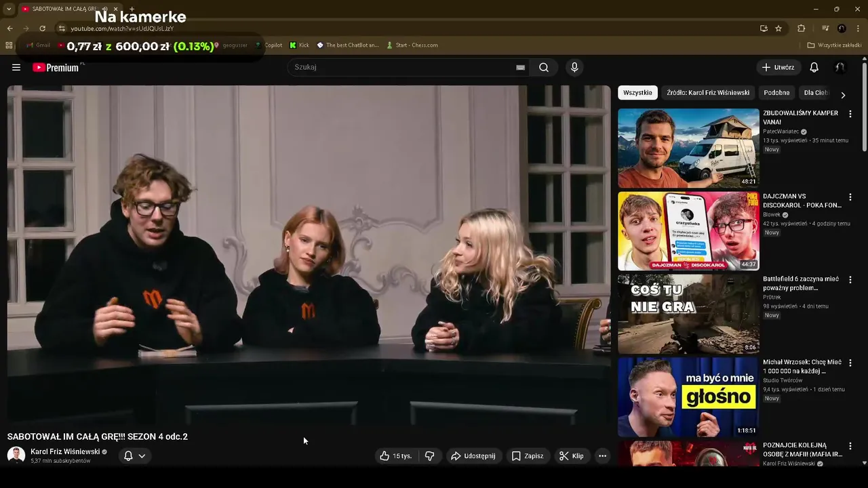Expand the tab search dropdown arrow
This screenshot has width=868, height=488.
[9, 9]
